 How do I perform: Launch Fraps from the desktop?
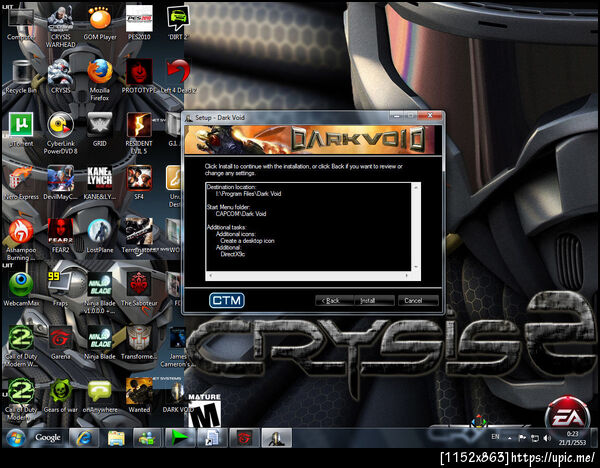(60, 289)
